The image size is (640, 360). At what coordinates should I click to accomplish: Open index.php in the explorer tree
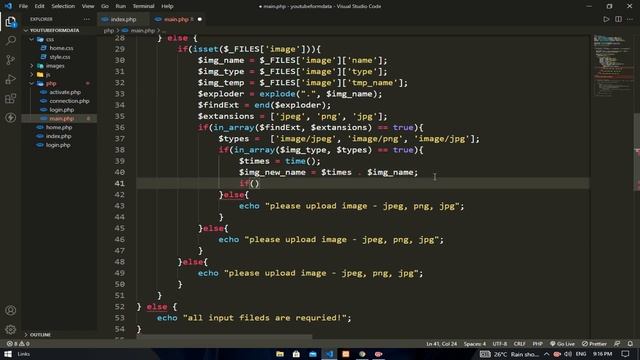[x=58, y=136]
